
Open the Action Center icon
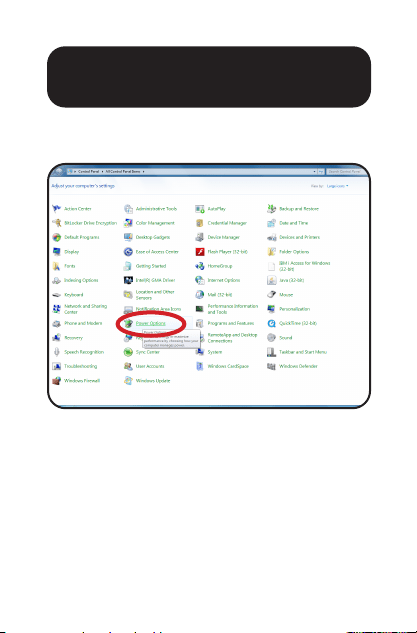(57, 209)
